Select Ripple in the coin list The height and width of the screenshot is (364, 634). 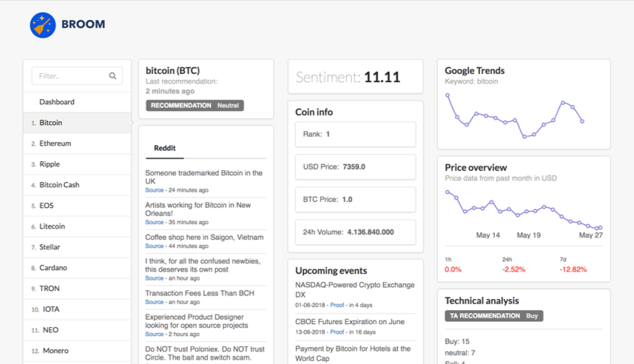tap(77, 164)
